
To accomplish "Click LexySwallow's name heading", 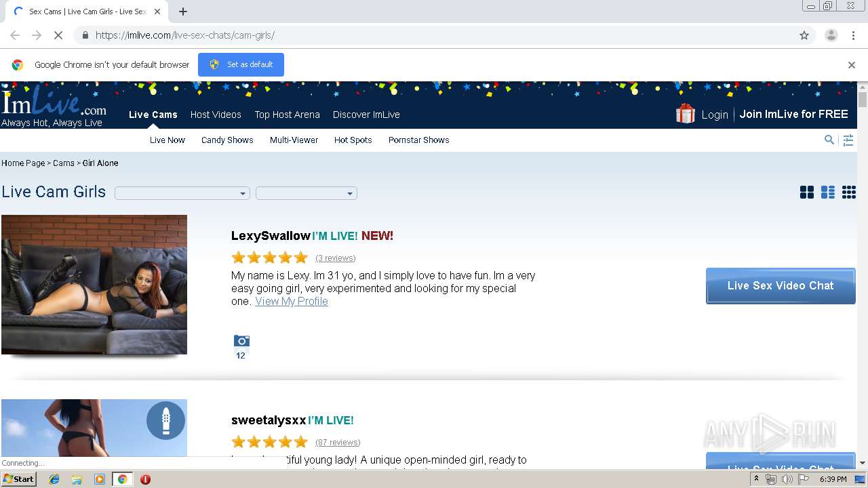I will pos(271,236).
